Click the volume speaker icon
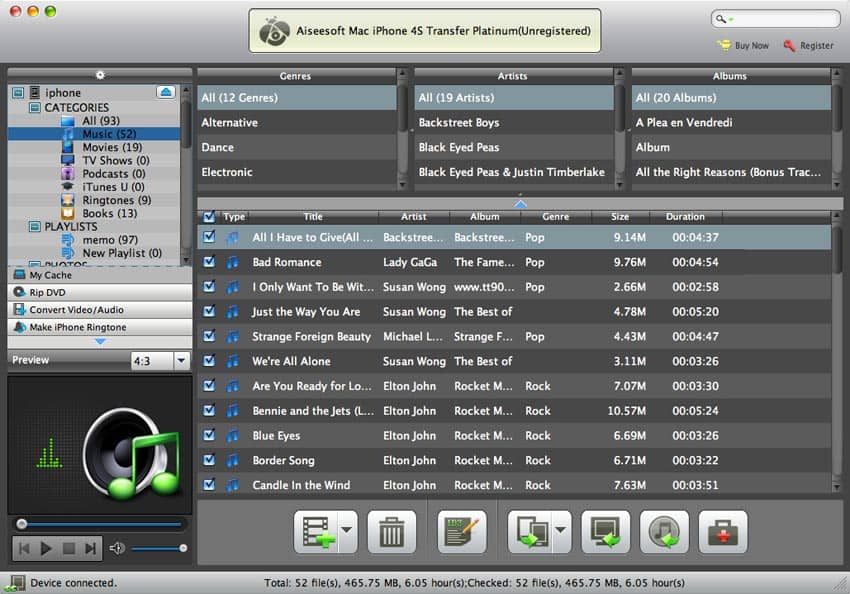The image size is (850, 594). point(117,548)
